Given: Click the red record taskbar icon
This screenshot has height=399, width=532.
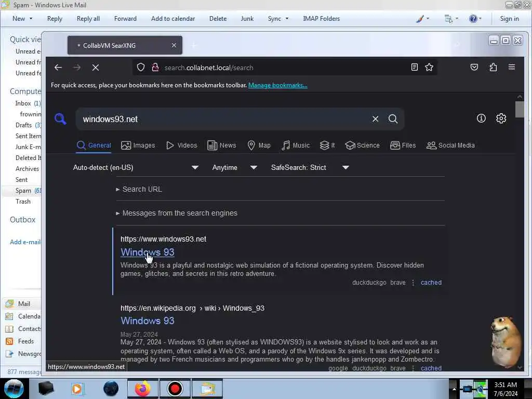Looking at the screenshot, I should (175, 389).
